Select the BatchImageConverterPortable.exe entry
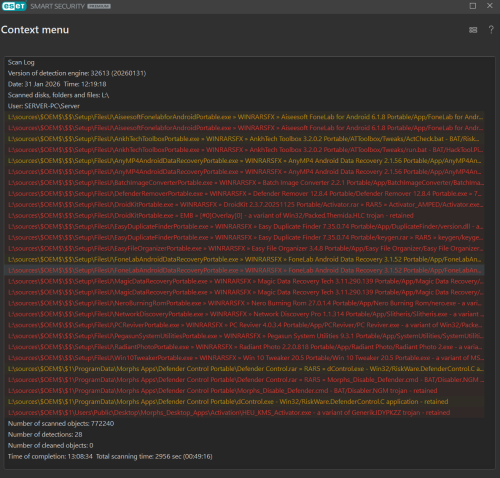This screenshot has width=500, height=478. (245, 183)
